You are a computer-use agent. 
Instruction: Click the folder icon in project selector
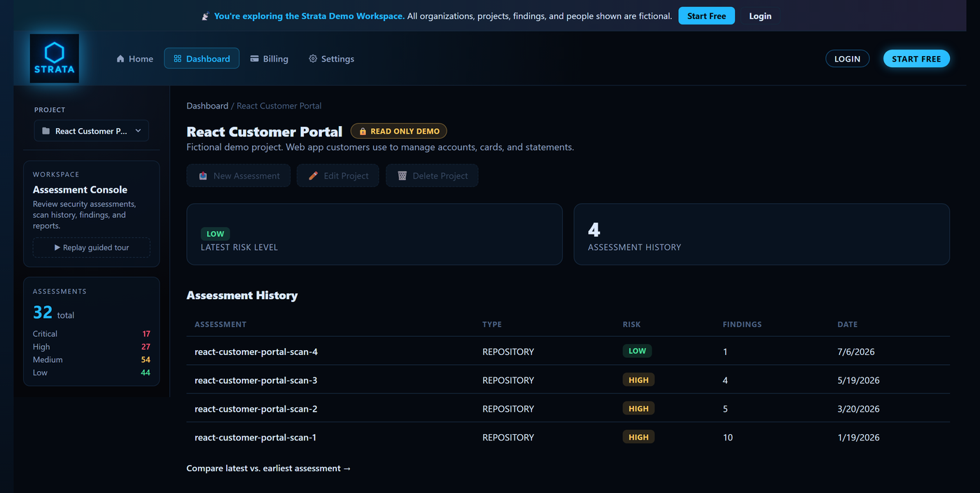pyautogui.click(x=45, y=131)
